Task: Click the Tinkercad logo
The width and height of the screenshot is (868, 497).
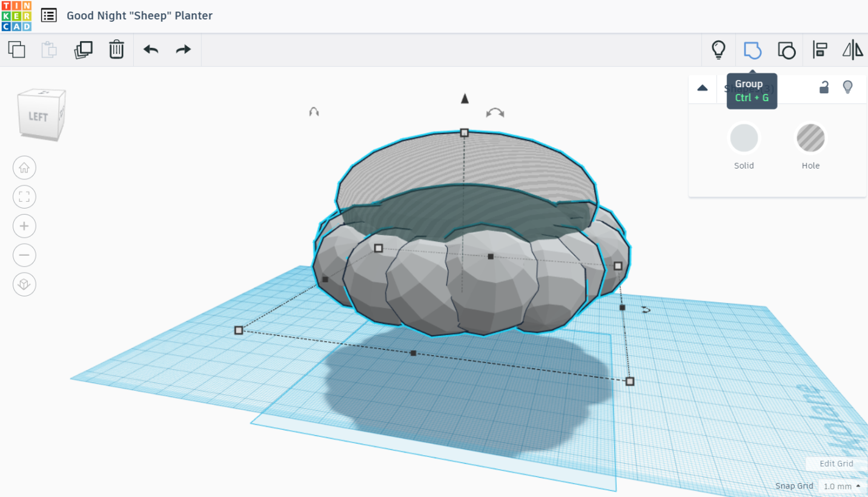Action: click(x=16, y=16)
